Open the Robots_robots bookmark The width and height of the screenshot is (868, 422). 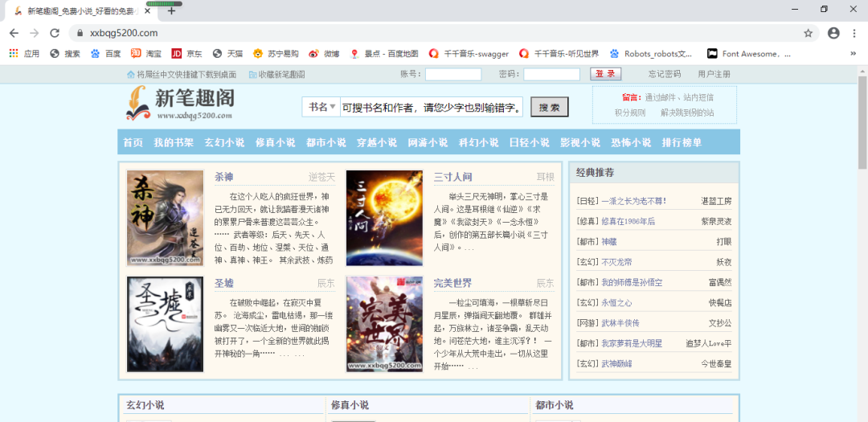(651, 54)
